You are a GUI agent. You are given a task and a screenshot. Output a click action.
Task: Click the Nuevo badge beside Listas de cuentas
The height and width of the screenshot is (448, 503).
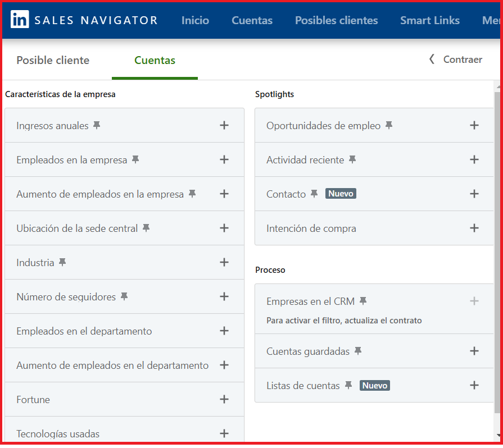pyautogui.click(x=375, y=385)
